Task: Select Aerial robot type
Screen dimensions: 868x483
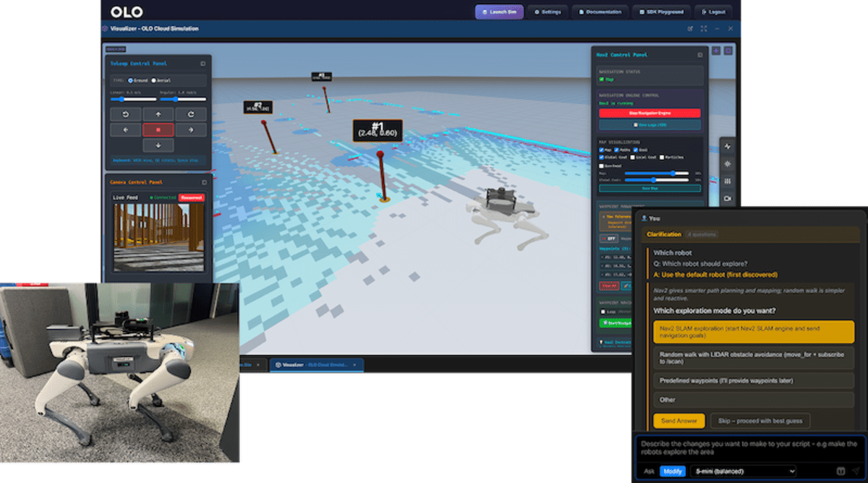Action: click(153, 80)
